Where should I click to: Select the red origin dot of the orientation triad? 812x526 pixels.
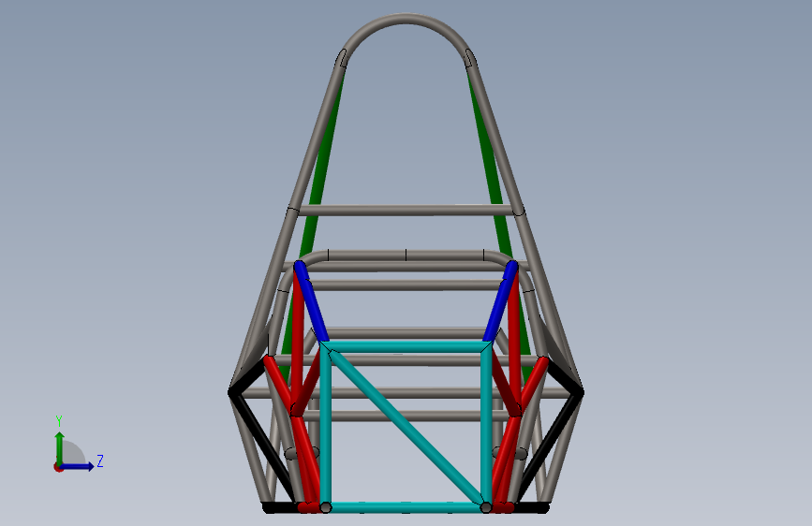click(58, 467)
